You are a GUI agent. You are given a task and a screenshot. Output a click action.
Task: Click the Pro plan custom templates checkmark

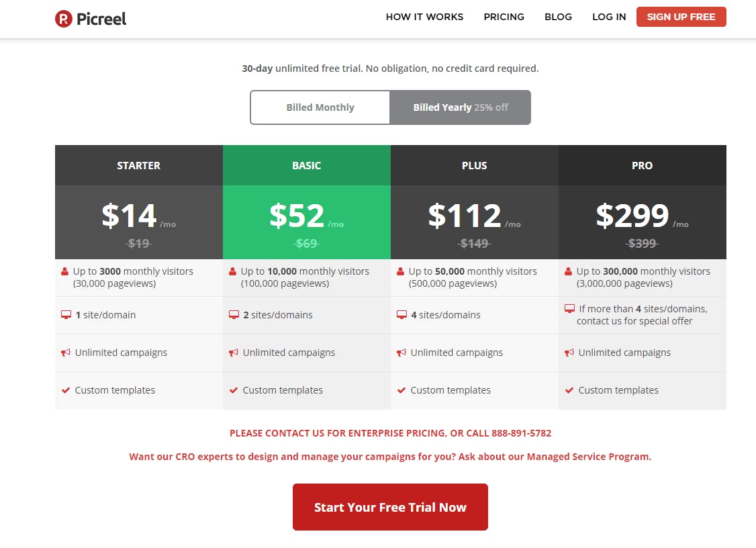[x=569, y=390]
